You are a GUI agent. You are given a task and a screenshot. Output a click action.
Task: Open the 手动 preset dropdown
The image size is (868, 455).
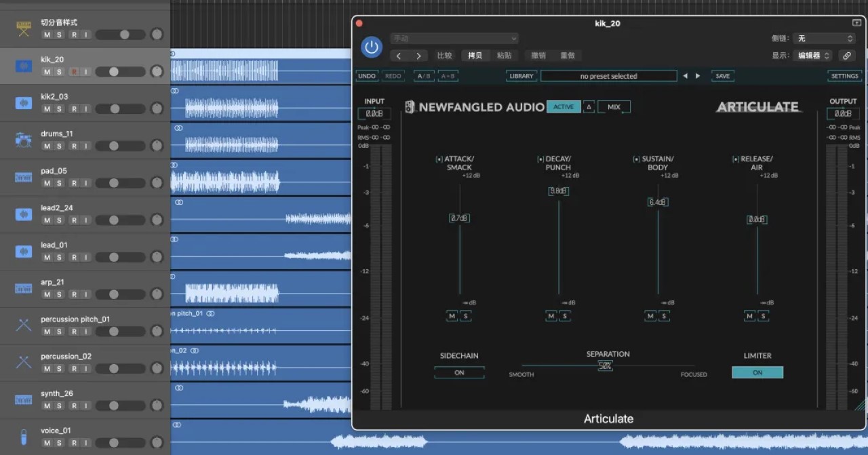tap(454, 39)
